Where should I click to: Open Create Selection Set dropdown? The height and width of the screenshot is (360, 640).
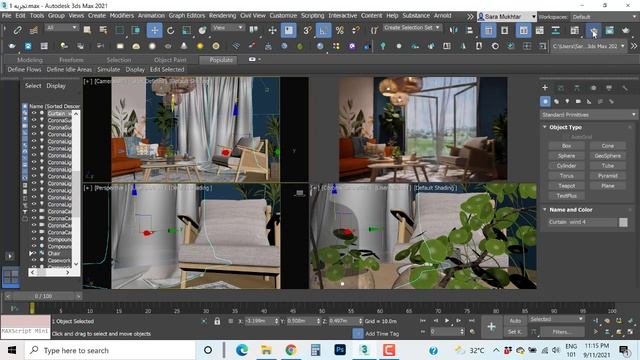412,27
